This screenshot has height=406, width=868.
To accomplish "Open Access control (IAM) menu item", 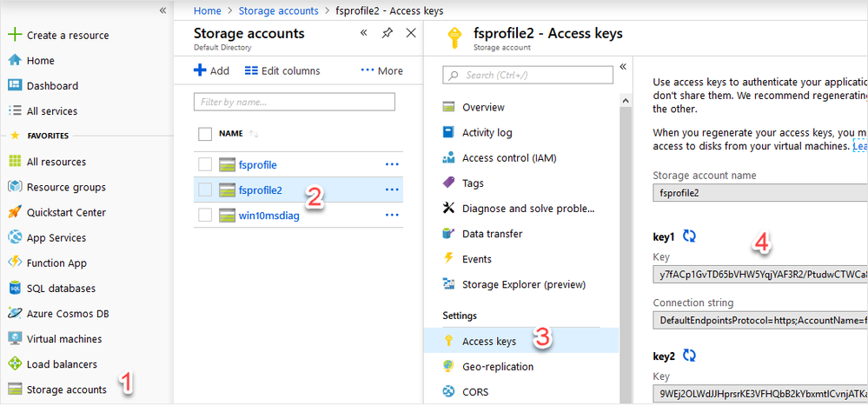I will pos(509,158).
